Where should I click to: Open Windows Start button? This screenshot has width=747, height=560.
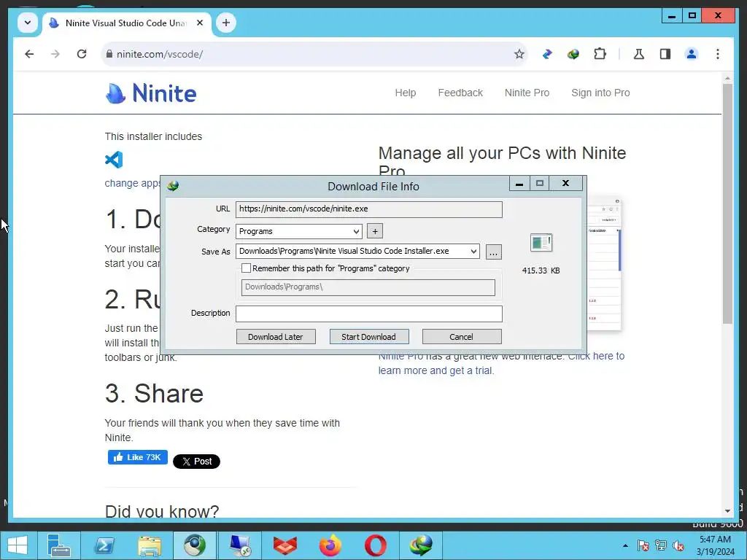point(18,545)
